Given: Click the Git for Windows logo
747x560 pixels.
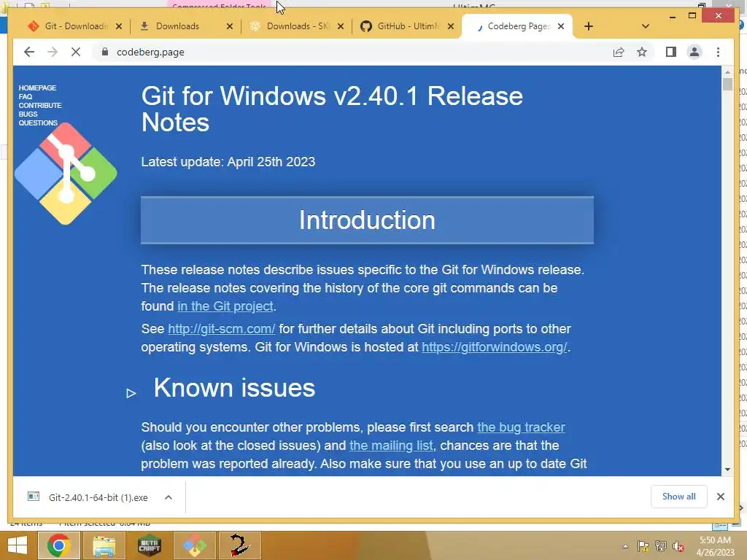Looking at the screenshot, I should click(66, 174).
